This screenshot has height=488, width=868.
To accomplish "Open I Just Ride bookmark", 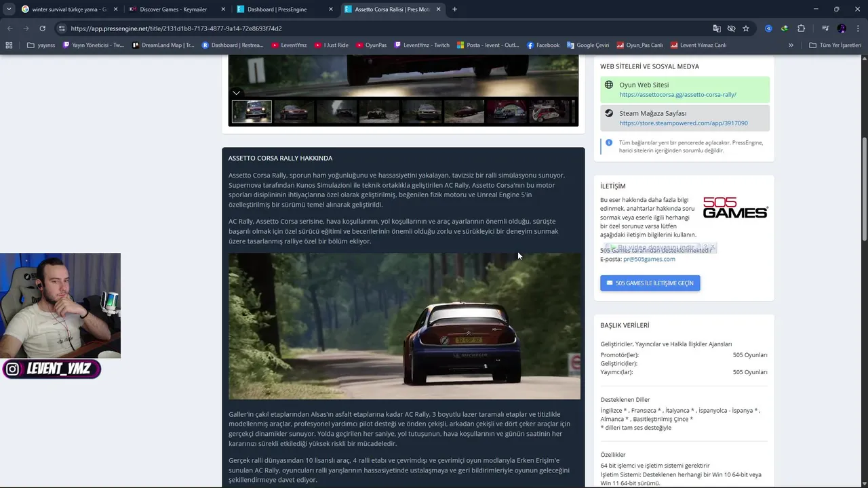I will pyautogui.click(x=332, y=45).
